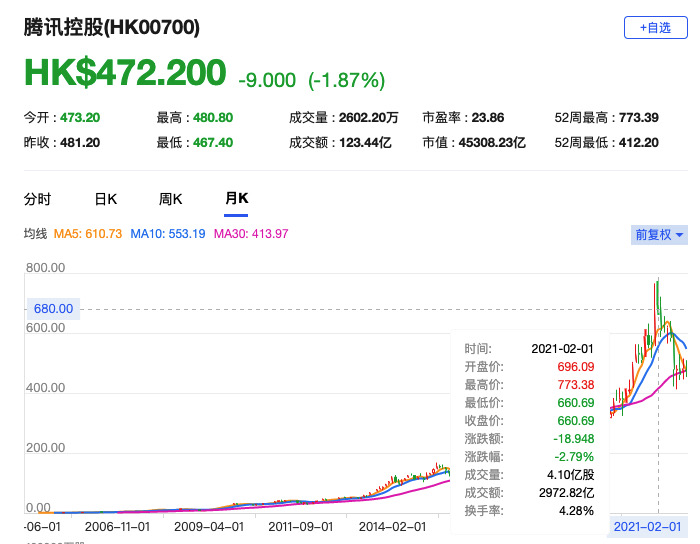Click the MA5: 610.73 indicator label
700x544 pixels.
coord(88,234)
